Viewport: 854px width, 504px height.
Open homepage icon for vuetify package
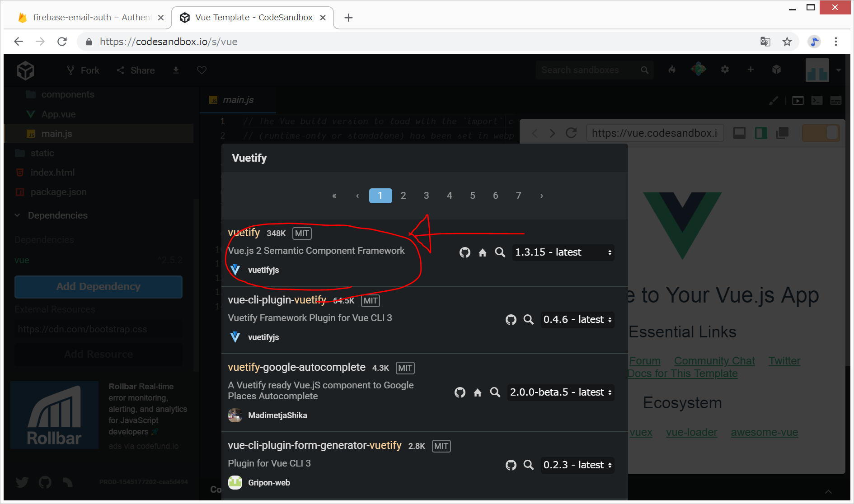pyautogui.click(x=483, y=252)
